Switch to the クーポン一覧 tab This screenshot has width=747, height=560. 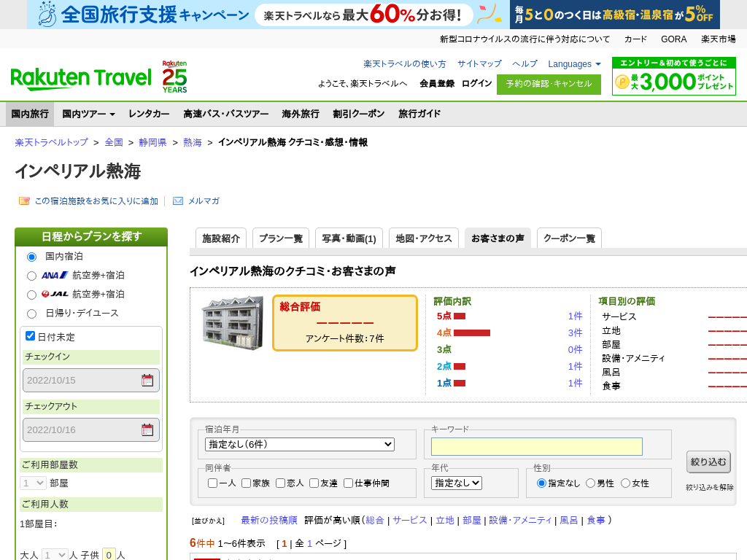569,238
